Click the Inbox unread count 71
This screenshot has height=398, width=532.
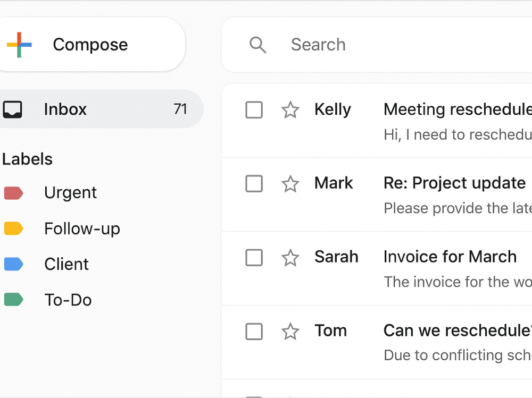[180, 109]
